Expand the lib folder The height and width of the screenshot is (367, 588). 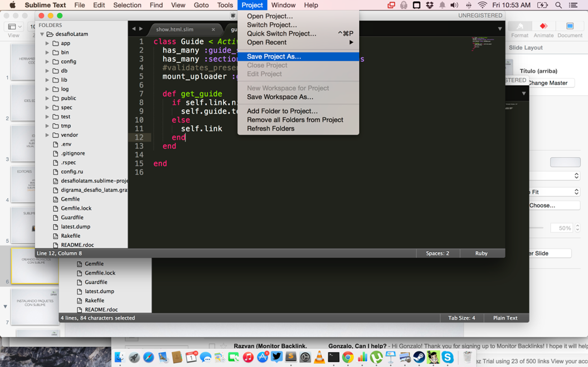pos(47,80)
